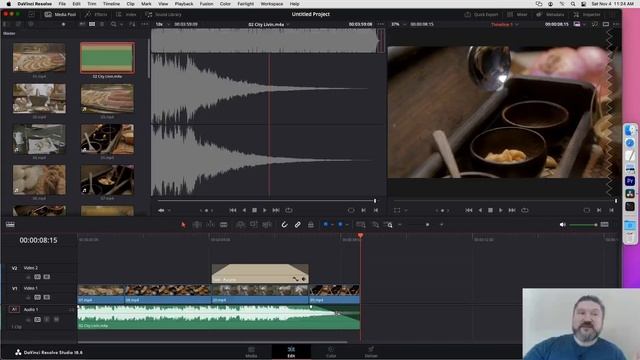Click the full extent zoom icon

[x=361, y=224]
